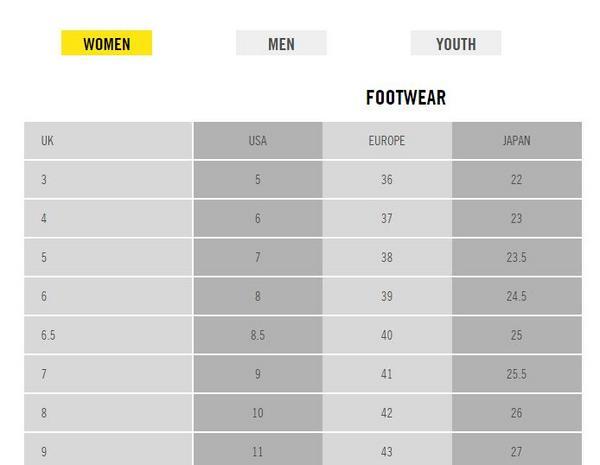Open the YOUTH size tab
This screenshot has height=465, width=600.
click(455, 43)
